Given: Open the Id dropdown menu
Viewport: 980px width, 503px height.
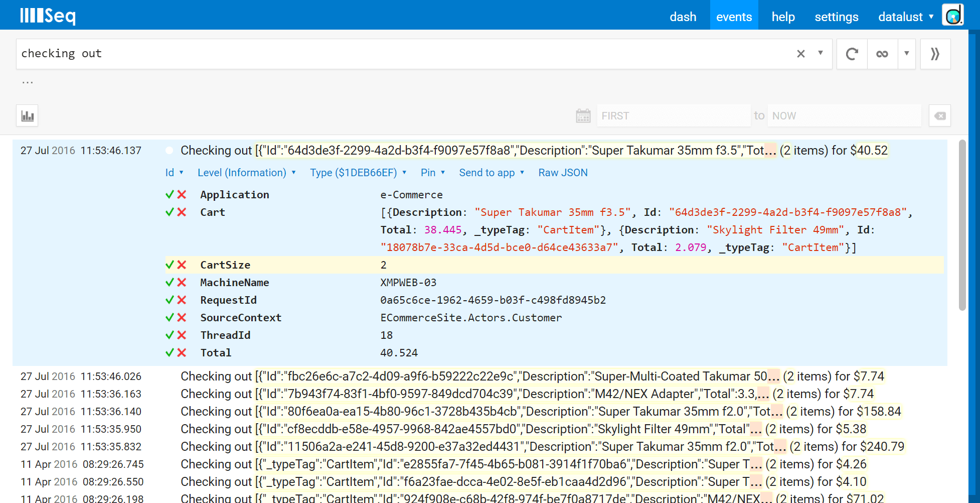Looking at the screenshot, I should click(174, 173).
